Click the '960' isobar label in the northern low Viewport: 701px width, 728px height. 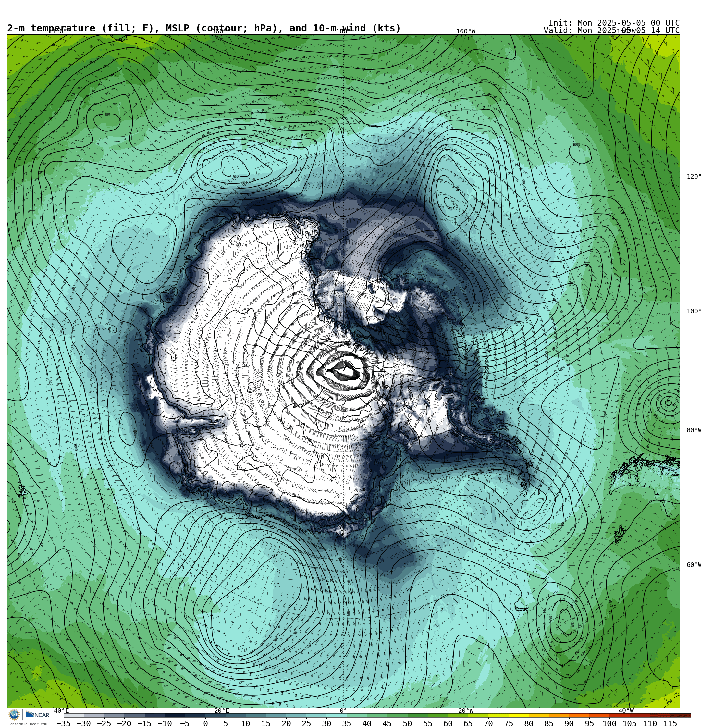pos(236,177)
